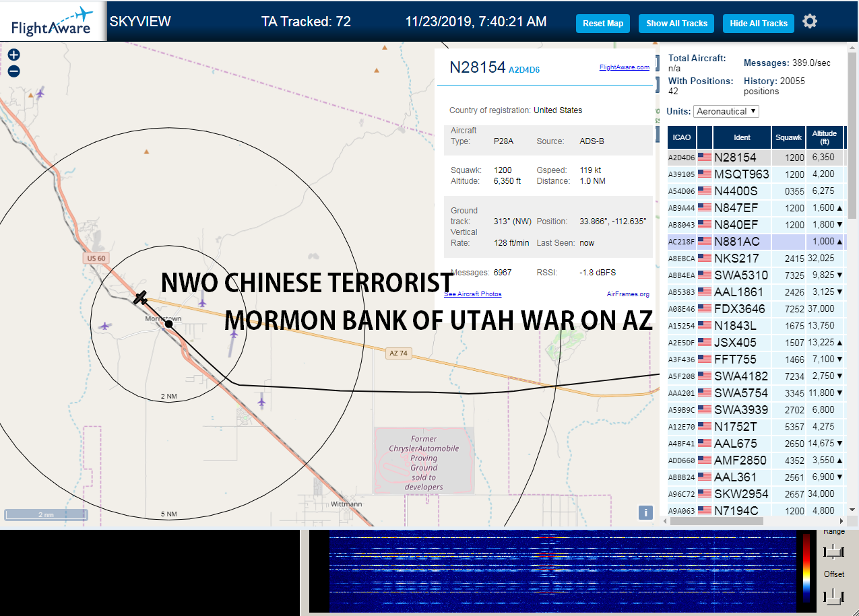Sort by the Squawk column header
Screen dimensions: 859x616
click(788, 137)
